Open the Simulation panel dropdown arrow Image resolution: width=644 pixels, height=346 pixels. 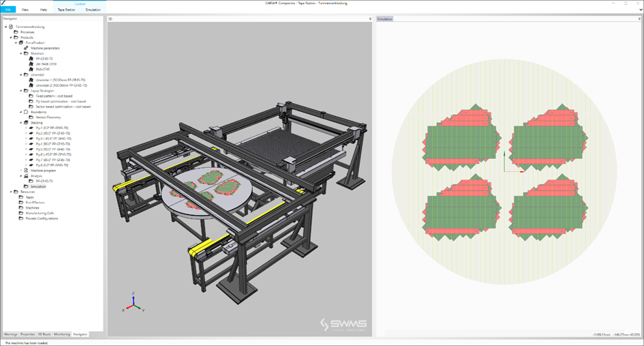point(639,19)
